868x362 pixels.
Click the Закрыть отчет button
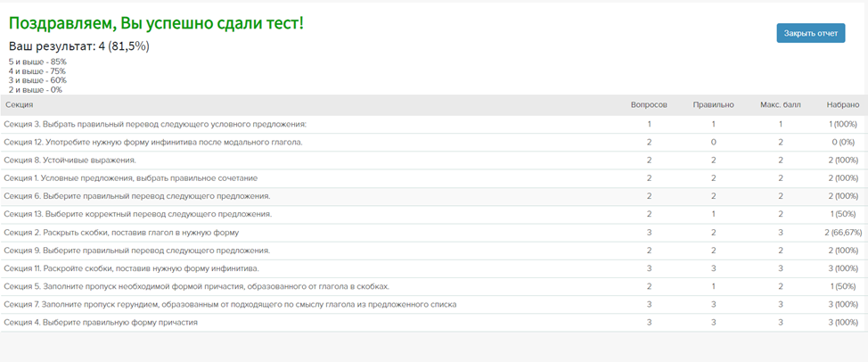[810, 33]
